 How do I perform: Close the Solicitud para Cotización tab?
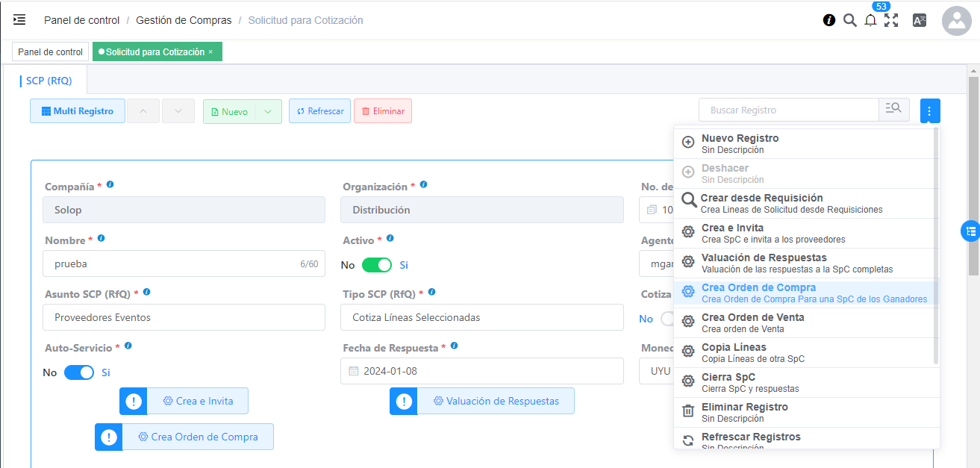point(211,52)
